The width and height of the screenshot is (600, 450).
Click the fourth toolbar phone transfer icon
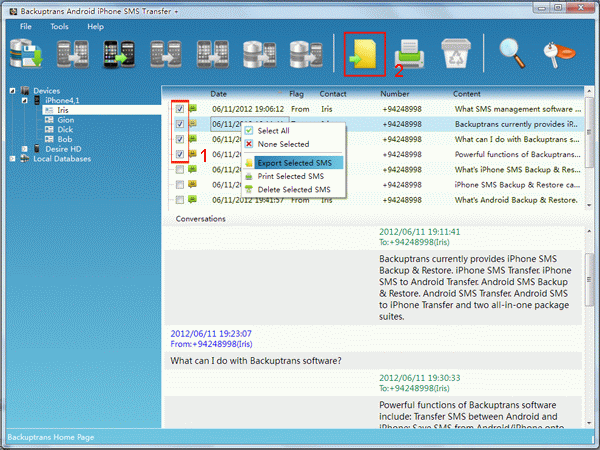coord(166,54)
